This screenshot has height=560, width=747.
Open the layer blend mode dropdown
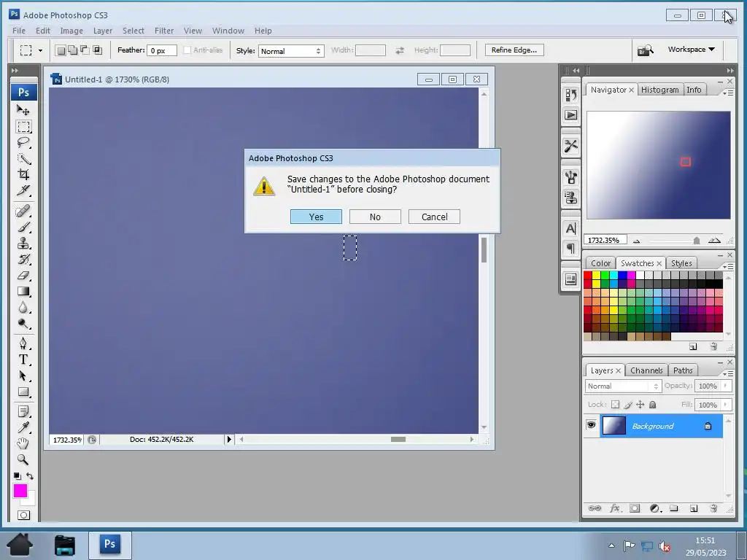click(x=622, y=386)
